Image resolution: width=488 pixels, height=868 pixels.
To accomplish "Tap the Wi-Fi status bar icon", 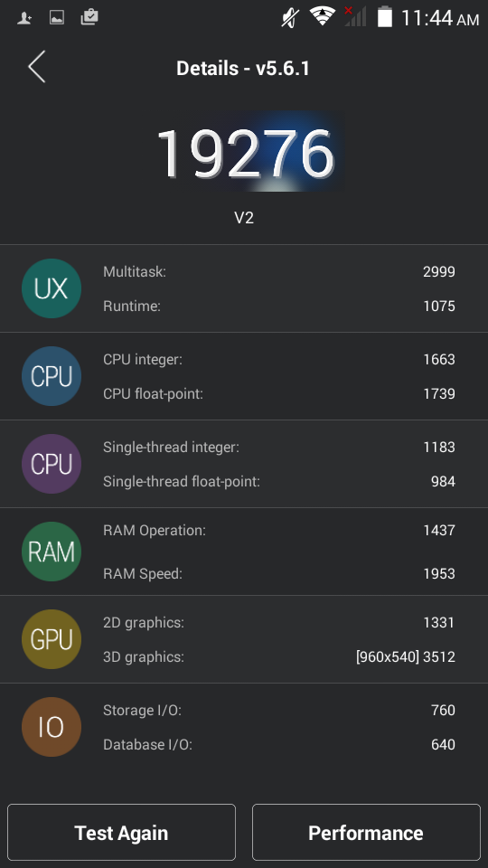I will (x=323, y=16).
